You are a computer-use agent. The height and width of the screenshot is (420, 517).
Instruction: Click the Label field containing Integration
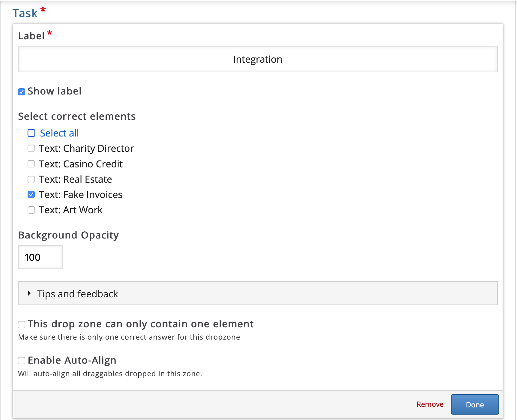pos(258,59)
